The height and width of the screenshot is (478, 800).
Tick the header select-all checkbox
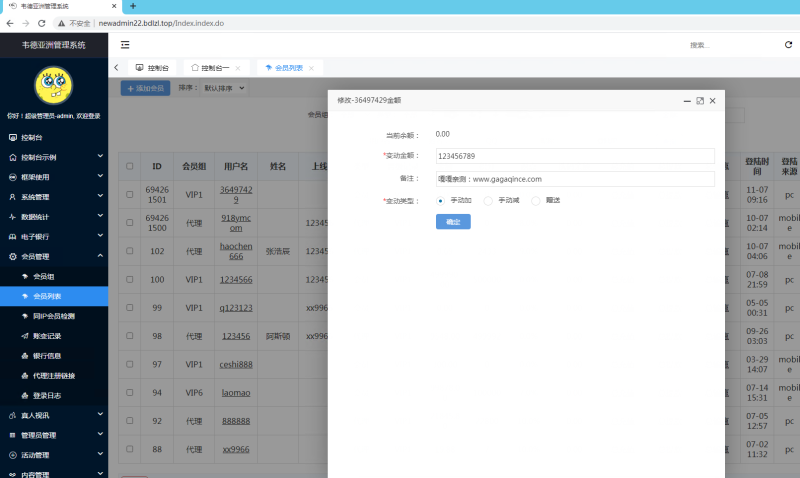(130, 166)
